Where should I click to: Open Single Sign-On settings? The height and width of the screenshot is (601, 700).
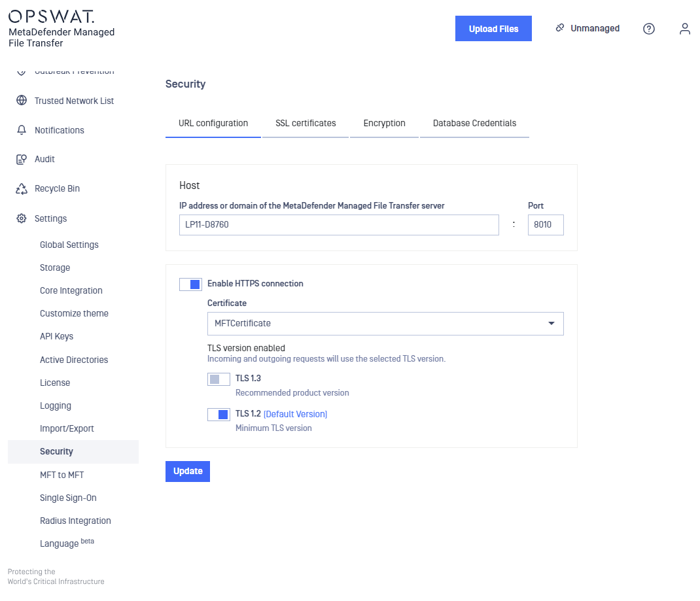[x=68, y=498]
